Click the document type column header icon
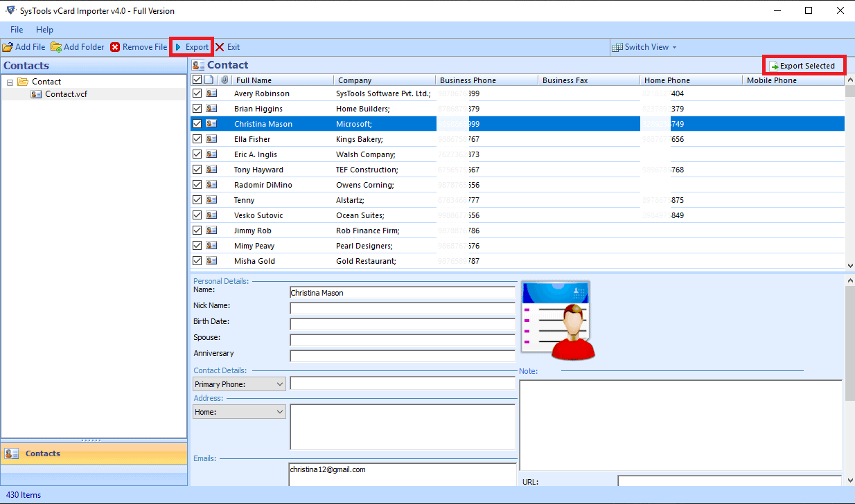 (x=209, y=80)
